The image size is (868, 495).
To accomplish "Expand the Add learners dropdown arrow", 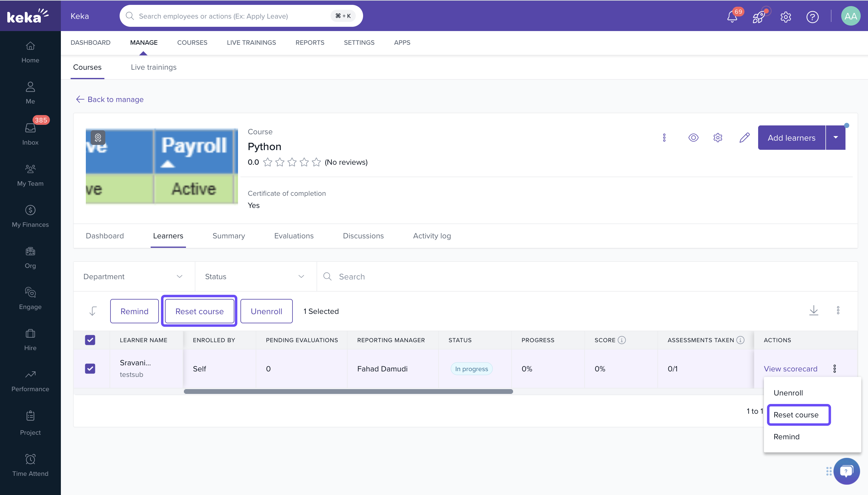I will click(835, 138).
